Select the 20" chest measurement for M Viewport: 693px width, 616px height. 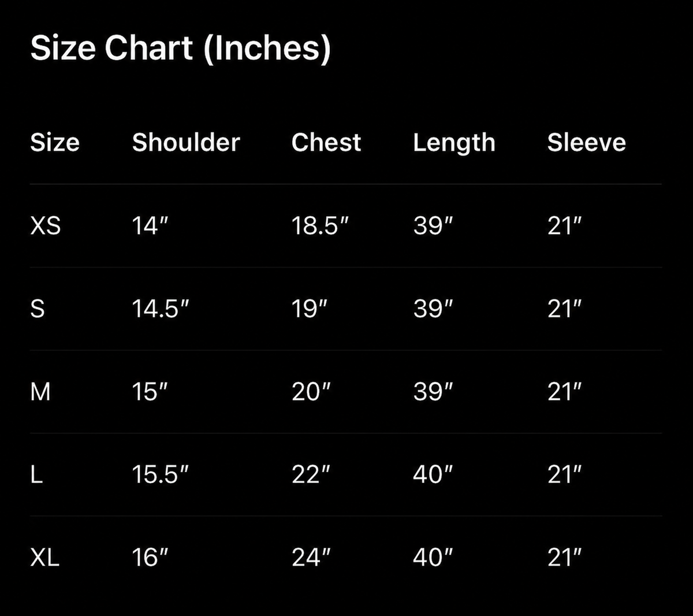click(311, 392)
